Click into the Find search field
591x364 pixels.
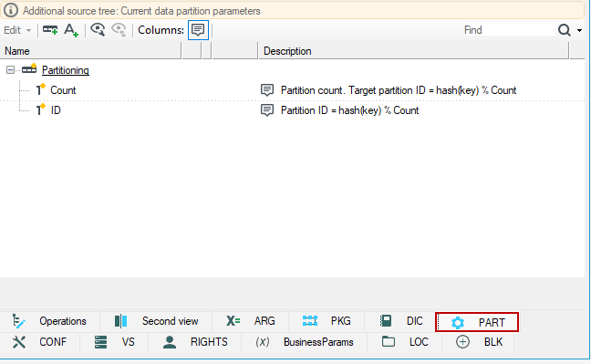(x=508, y=30)
